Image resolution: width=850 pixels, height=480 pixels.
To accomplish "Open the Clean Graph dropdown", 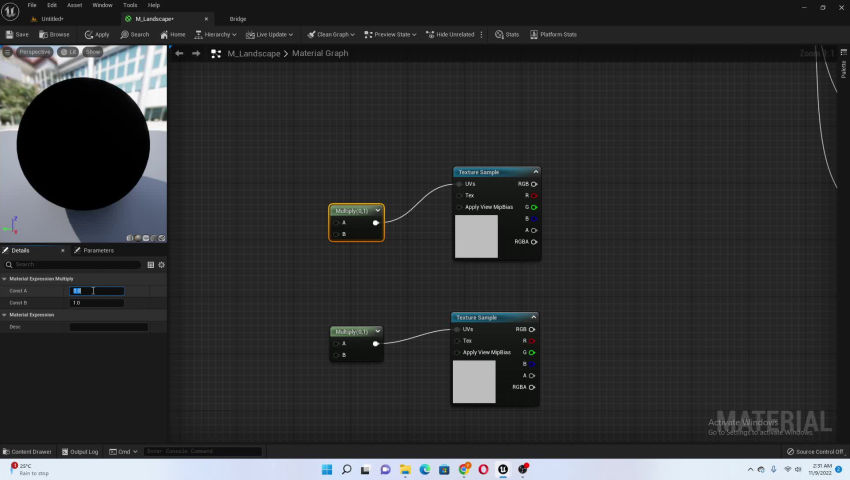I will [x=331, y=34].
